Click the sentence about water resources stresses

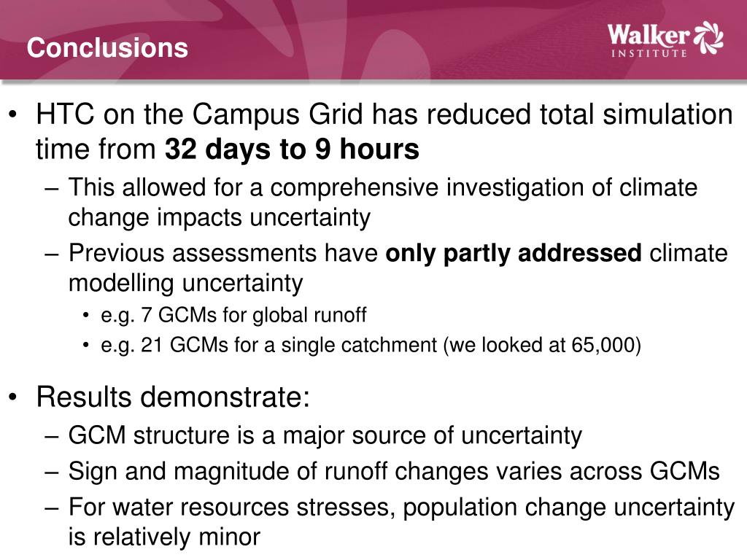(x=401, y=522)
